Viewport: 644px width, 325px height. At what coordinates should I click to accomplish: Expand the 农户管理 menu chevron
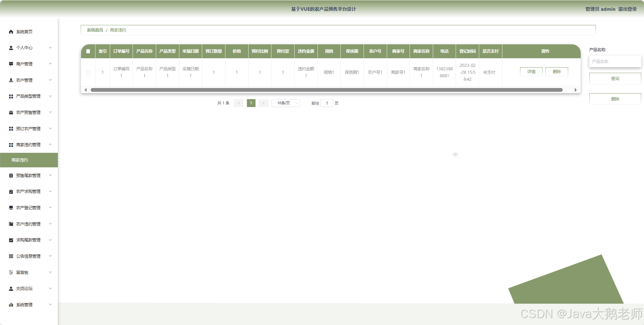pos(50,80)
